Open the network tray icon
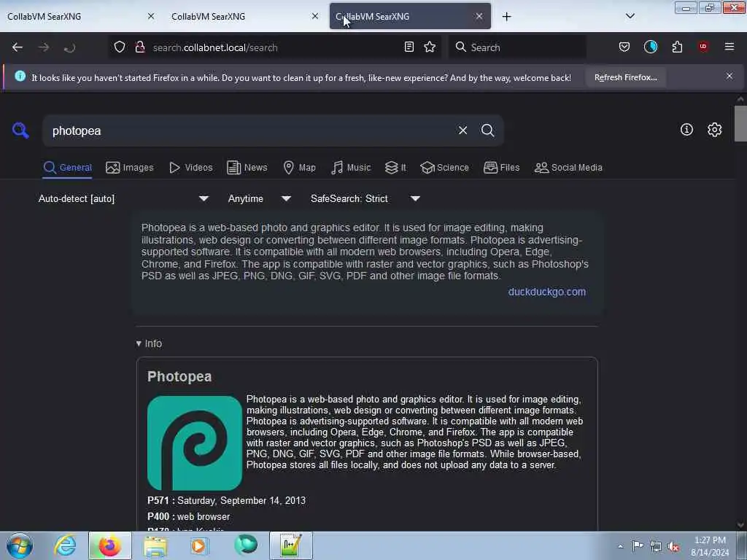Image resolution: width=747 pixels, height=560 pixels. (656, 546)
